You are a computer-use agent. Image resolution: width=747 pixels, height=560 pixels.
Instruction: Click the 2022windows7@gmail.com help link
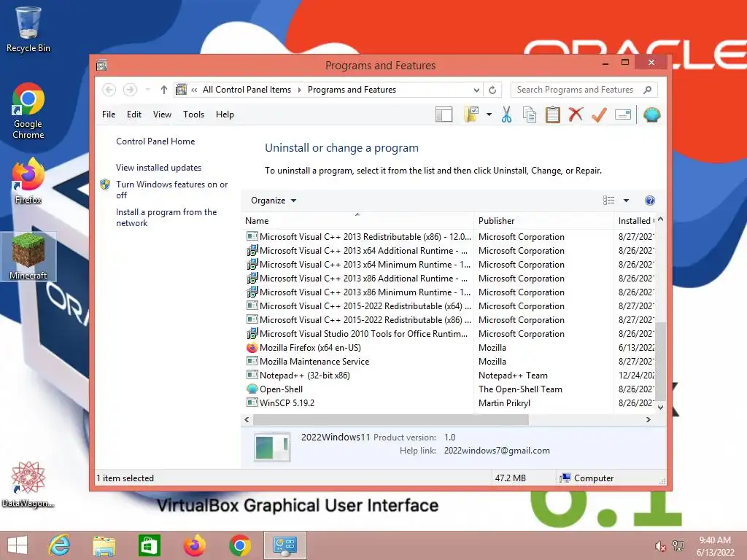pos(497,451)
